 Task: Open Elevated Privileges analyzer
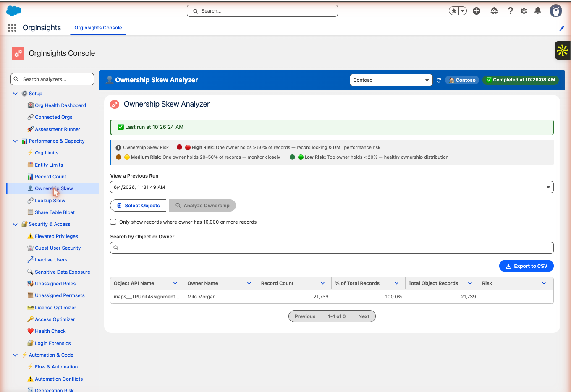coord(56,236)
